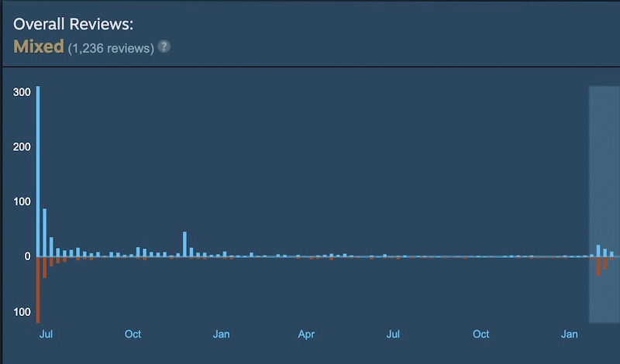620x364 pixels.
Task: Click the leftmost Jul timeline label
Action: [45, 335]
